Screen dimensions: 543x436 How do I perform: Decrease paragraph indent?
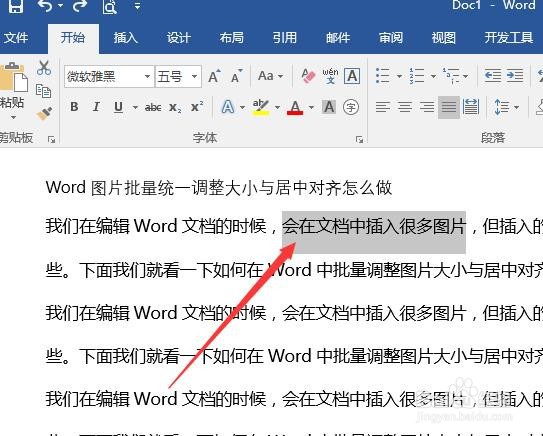click(493, 75)
